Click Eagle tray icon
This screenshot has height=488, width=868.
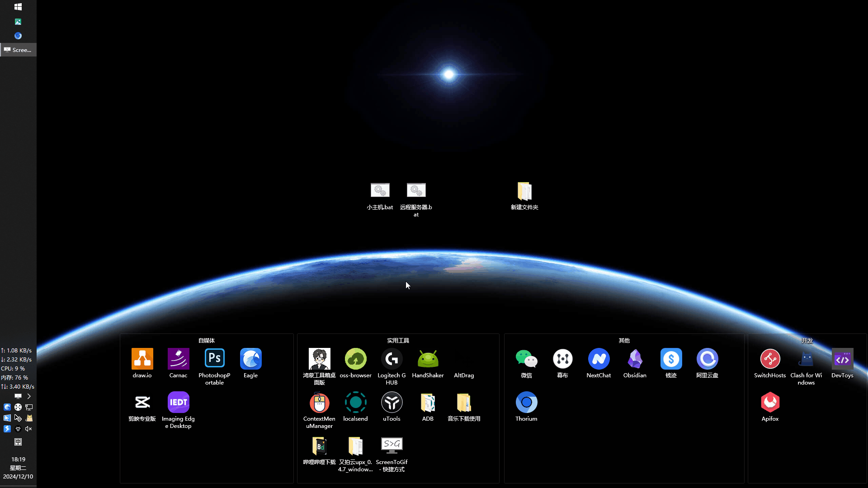[7, 407]
